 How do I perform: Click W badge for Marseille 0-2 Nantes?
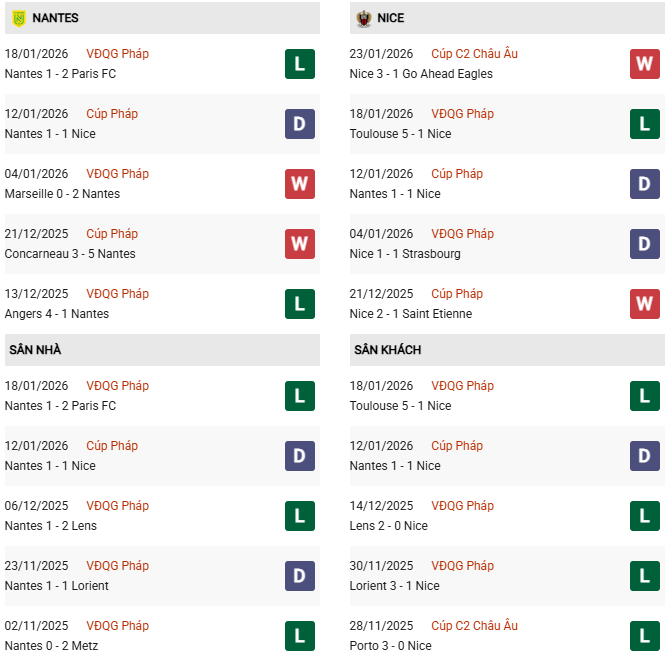tap(300, 184)
